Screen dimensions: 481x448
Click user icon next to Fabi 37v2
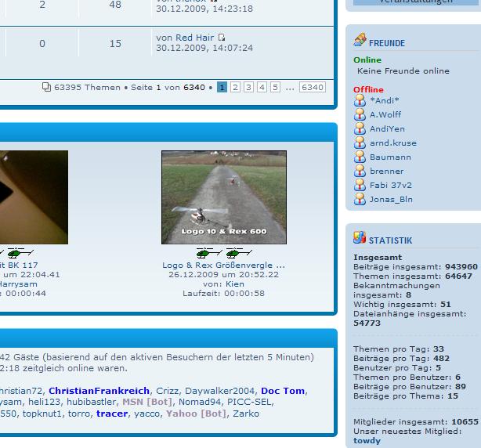coord(360,185)
